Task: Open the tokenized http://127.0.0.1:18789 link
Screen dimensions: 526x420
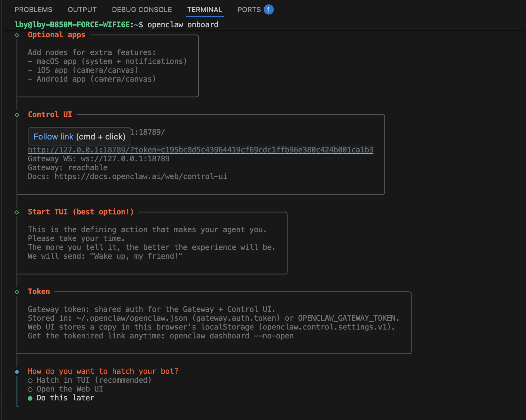Action: 201,150
